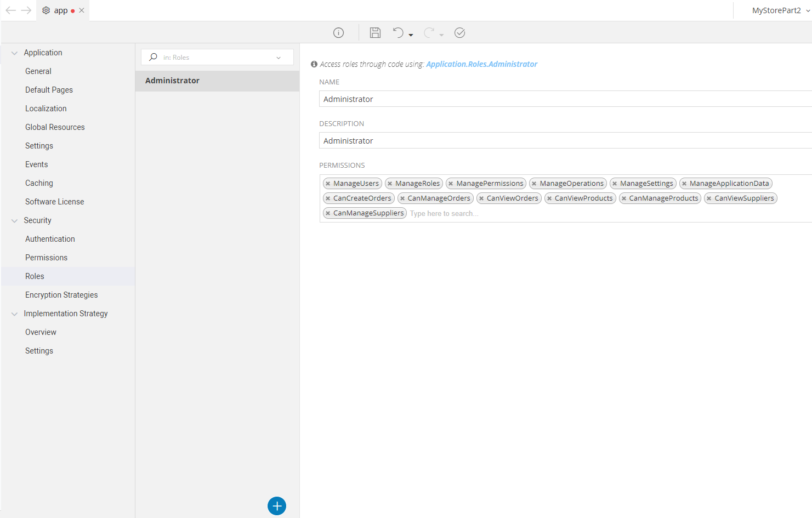Collapse the Application tree section
This screenshot has height=518, width=812.
[14, 53]
